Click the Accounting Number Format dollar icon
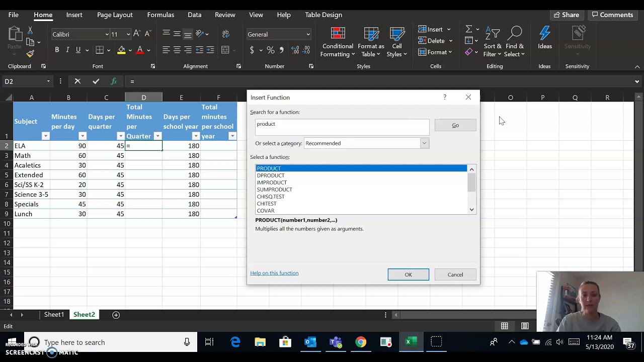The image size is (644, 362). tap(252, 50)
